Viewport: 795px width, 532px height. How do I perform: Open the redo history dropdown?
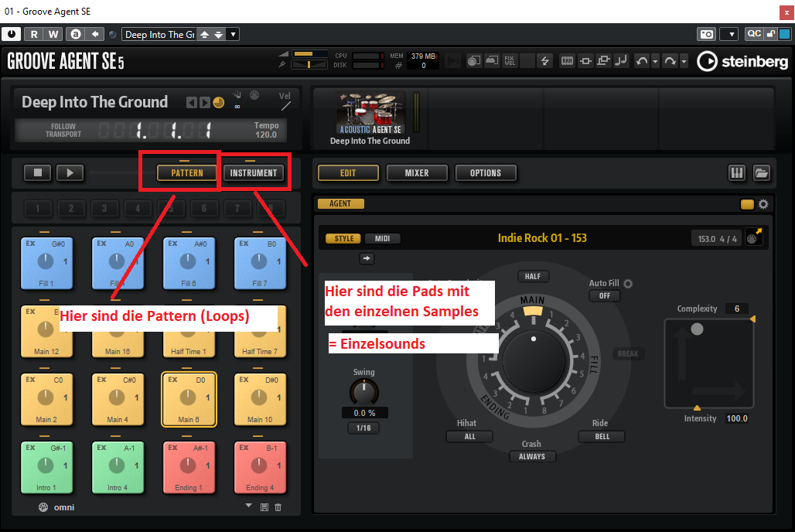coord(684,61)
